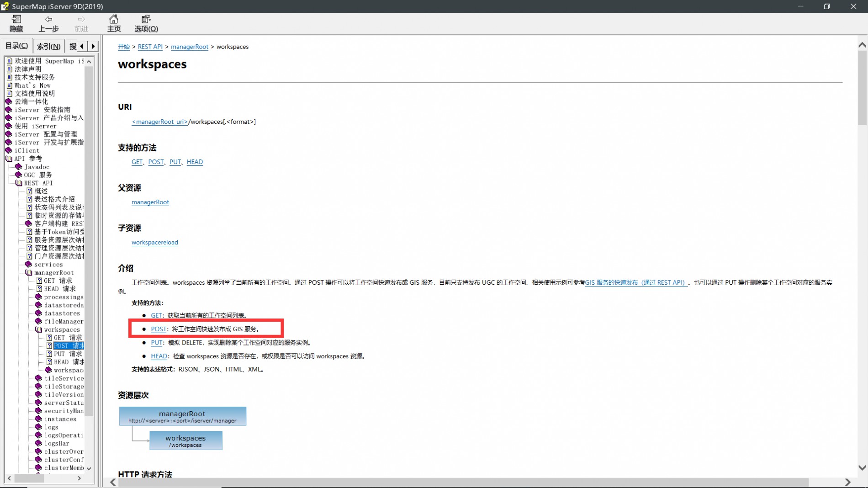Click the HEAD link under 支持的方法 heading
This screenshot has width=868, height=488.
[195, 162]
